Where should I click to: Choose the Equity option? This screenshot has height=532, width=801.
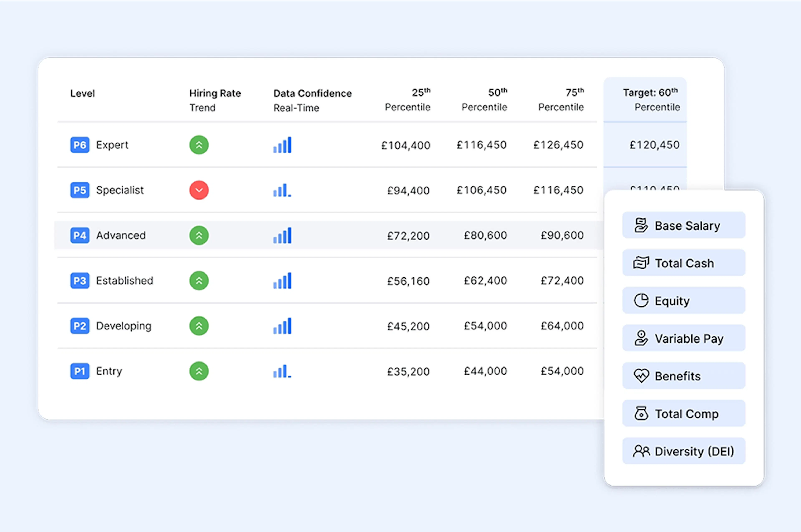(684, 301)
